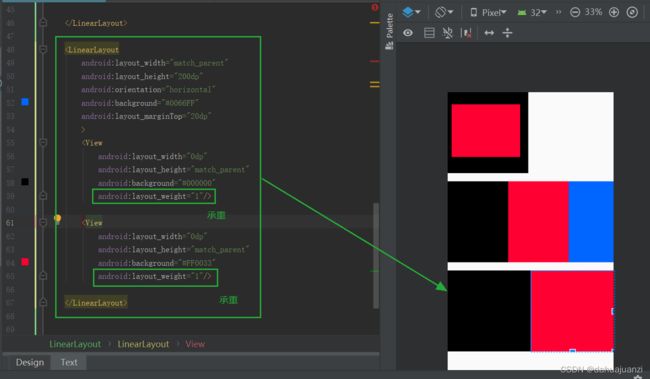
Task: Select the small red square in top preview
Action: pos(486,131)
